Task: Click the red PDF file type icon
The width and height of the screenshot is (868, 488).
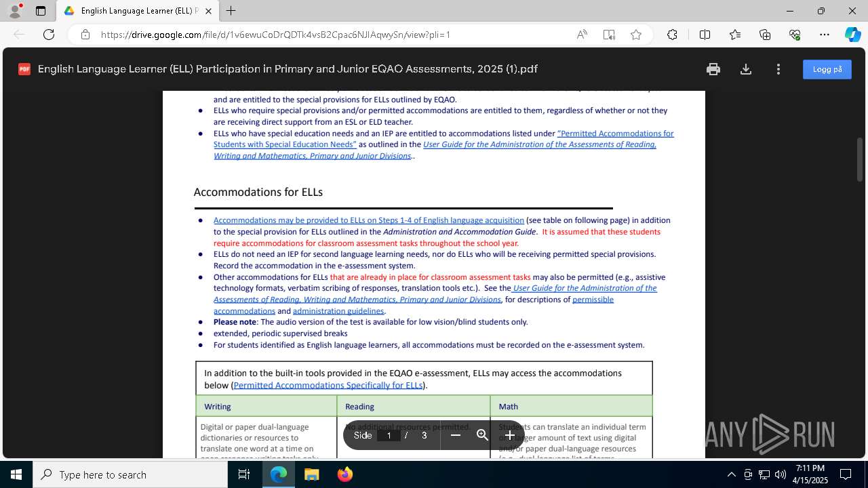Action: click(24, 69)
